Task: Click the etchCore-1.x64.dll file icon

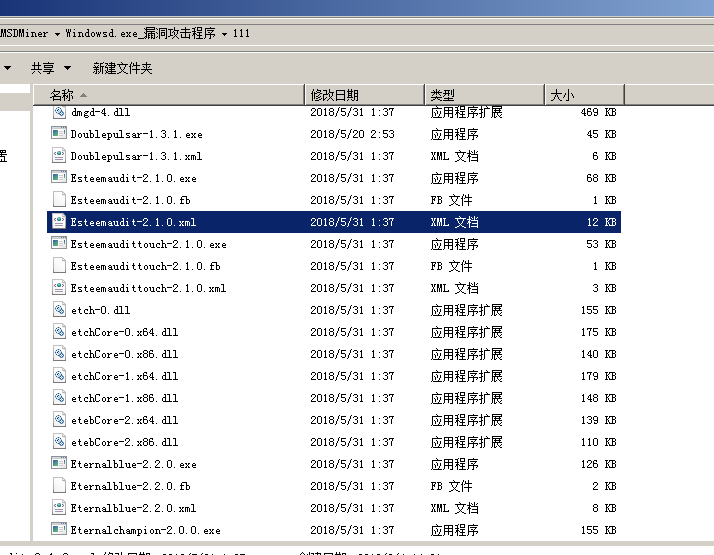Action: pos(59,376)
